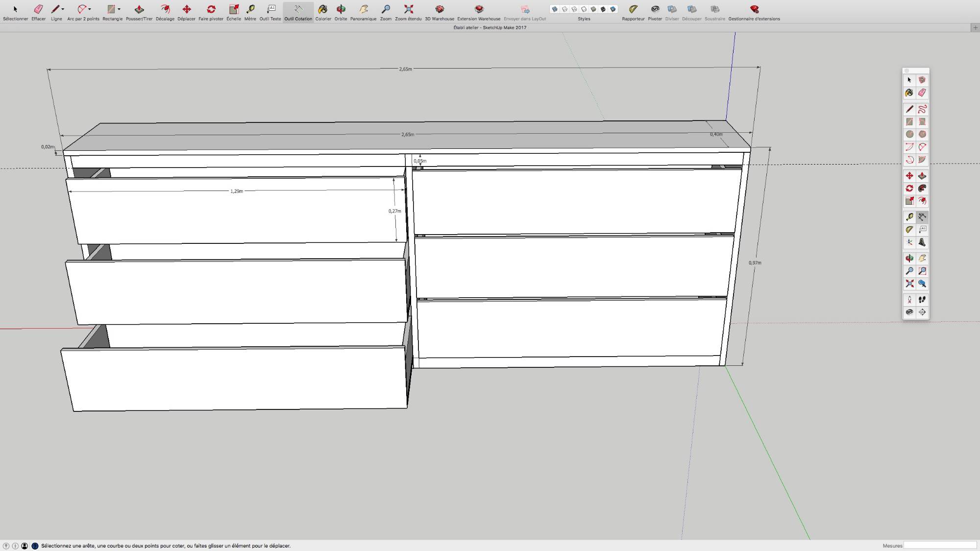Screen dimensions: 980x551
Task: Select the Pousser/Tirer tool
Action: coord(139,9)
